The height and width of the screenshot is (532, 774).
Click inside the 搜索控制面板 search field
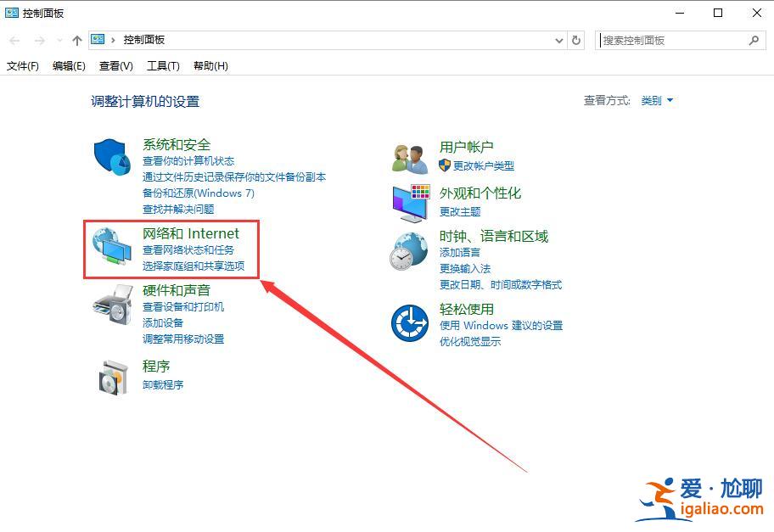pyautogui.click(x=670, y=40)
